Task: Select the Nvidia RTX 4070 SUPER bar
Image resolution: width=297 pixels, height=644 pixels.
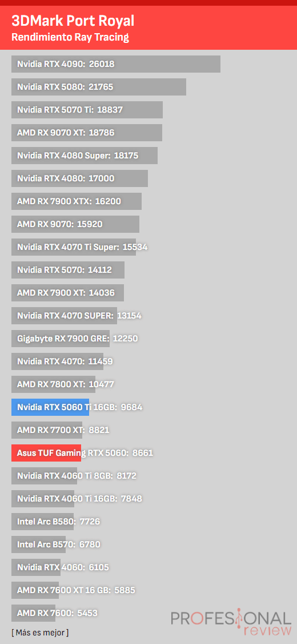Action: pyautogui.click(x=65, y=316)
